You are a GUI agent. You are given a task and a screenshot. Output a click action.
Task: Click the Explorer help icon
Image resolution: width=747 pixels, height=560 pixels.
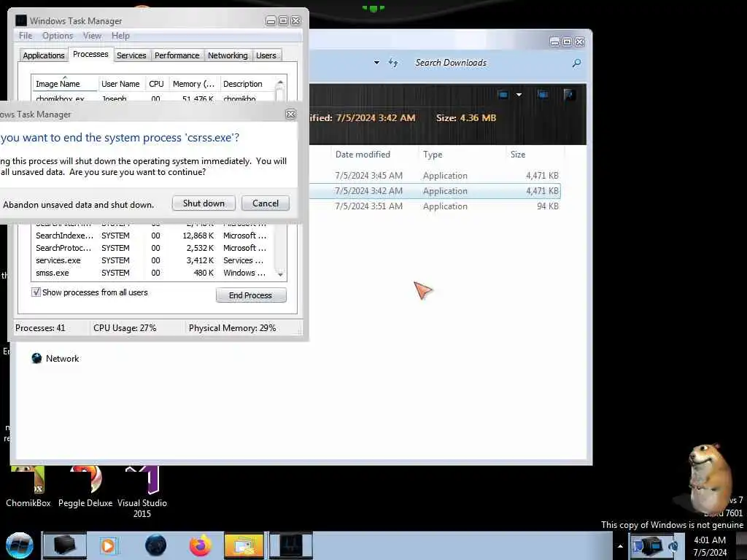[569, 94]
